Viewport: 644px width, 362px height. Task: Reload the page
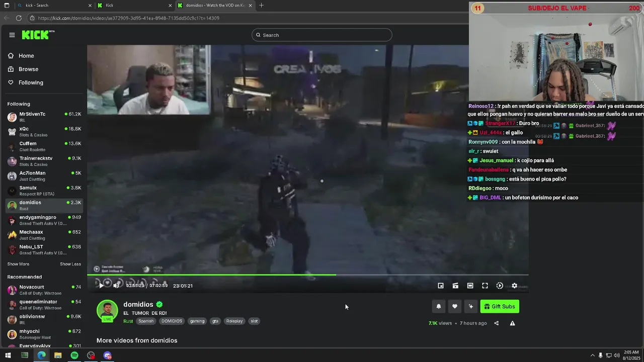19,18
